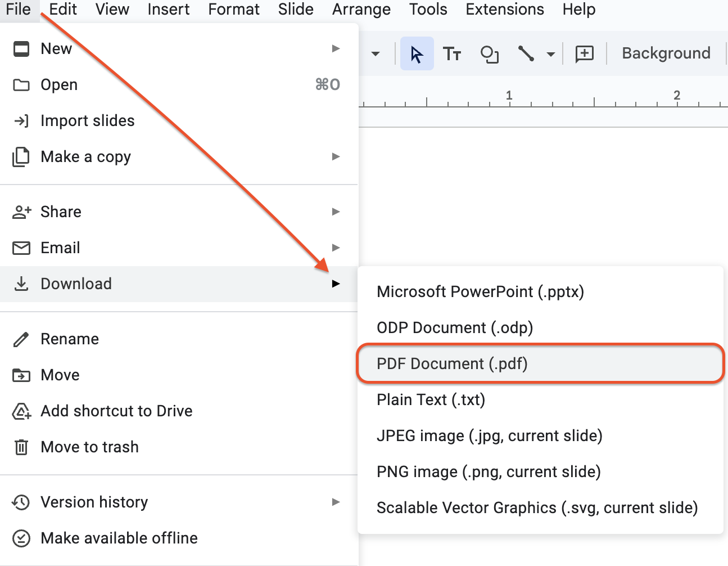Screen dimensions: 728x566
Task: Click the Open folder icon
Action: click(x=21, y=85)
